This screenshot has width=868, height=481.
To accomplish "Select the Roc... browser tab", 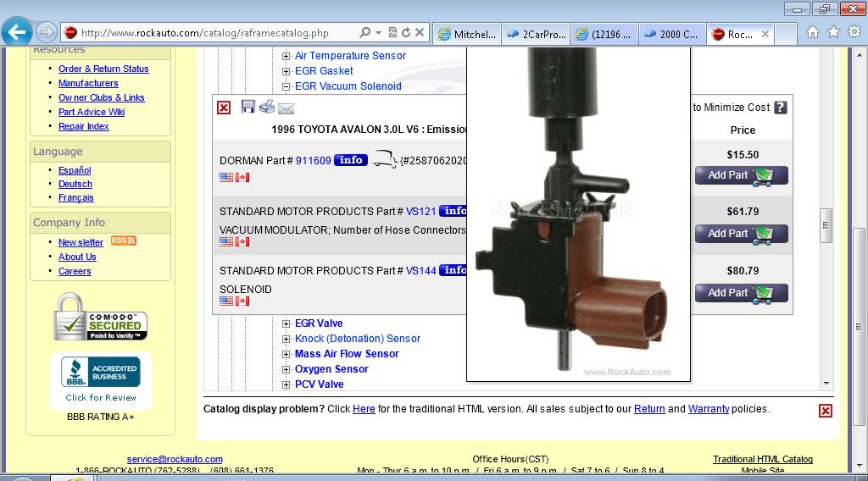I will pos(739,34).
